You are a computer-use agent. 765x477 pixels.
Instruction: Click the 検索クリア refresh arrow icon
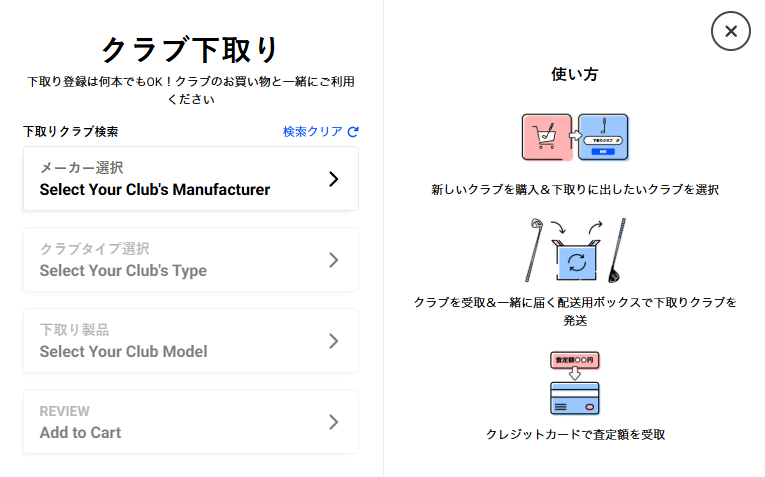(353, 131)
